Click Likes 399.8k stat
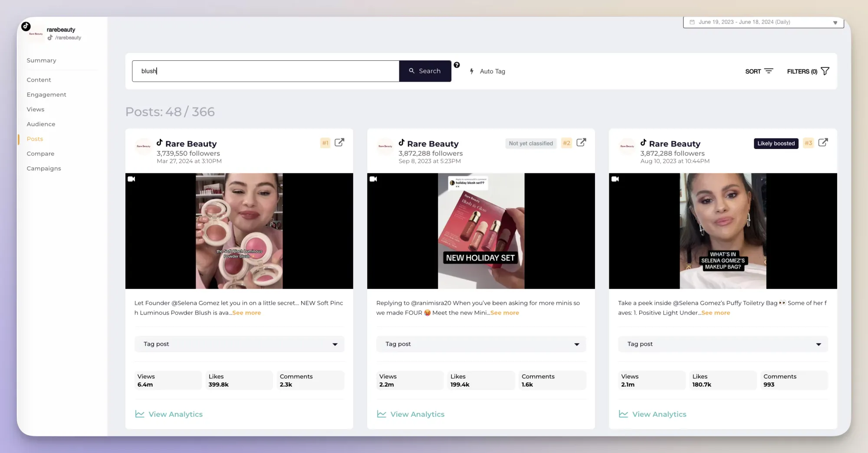This screenshot has height=453, width=868. click(x=239, y=380)
